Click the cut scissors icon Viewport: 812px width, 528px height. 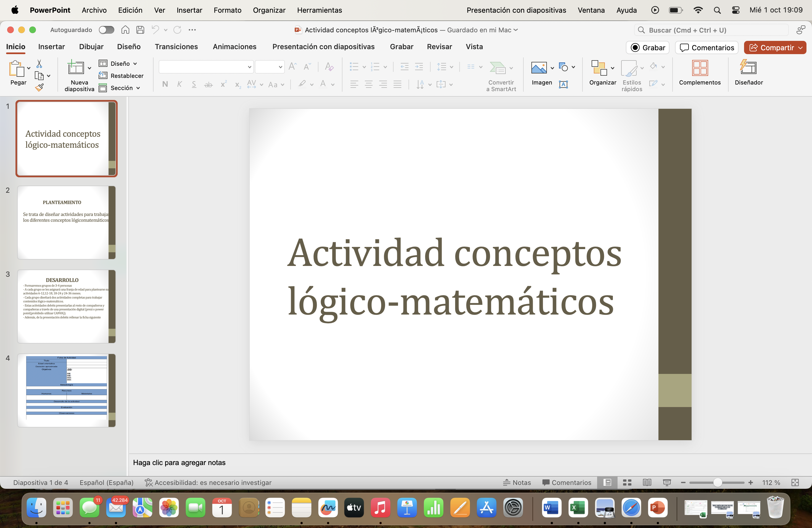coord(39,64)
